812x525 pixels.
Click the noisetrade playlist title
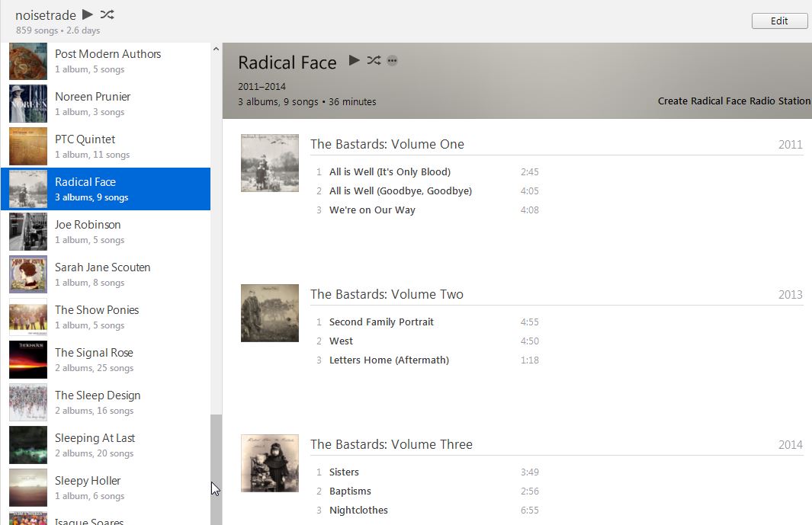point(46,15)
